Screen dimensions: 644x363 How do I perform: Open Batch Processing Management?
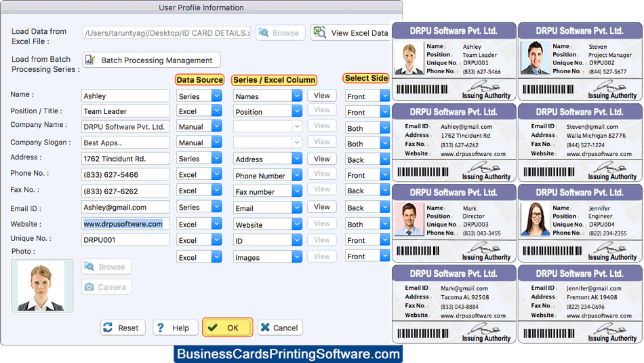pyautogui.click(x=152, y=60)
